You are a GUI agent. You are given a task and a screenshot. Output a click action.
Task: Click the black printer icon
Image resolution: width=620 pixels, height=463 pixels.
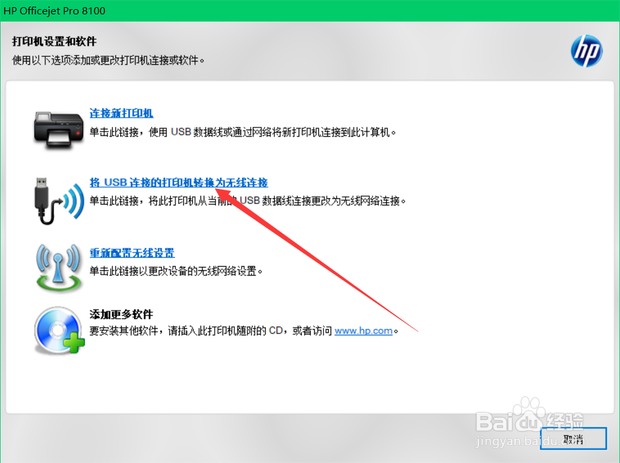pos(59,130)
